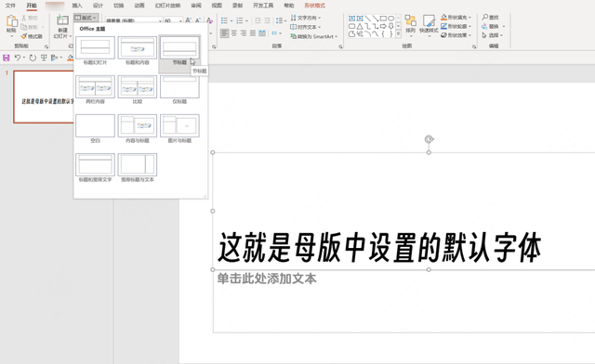Open Shape Outline (形状轮廓) dropdown

point(456,27)
